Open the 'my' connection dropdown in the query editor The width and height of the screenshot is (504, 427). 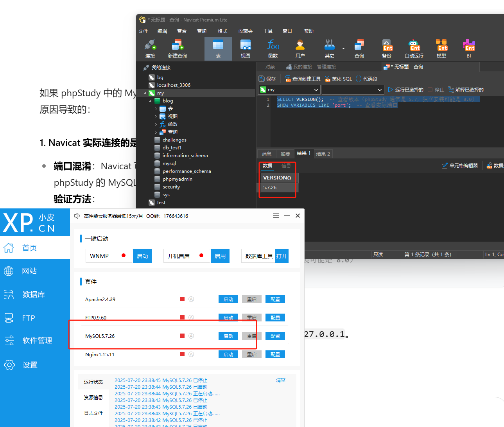289,90
